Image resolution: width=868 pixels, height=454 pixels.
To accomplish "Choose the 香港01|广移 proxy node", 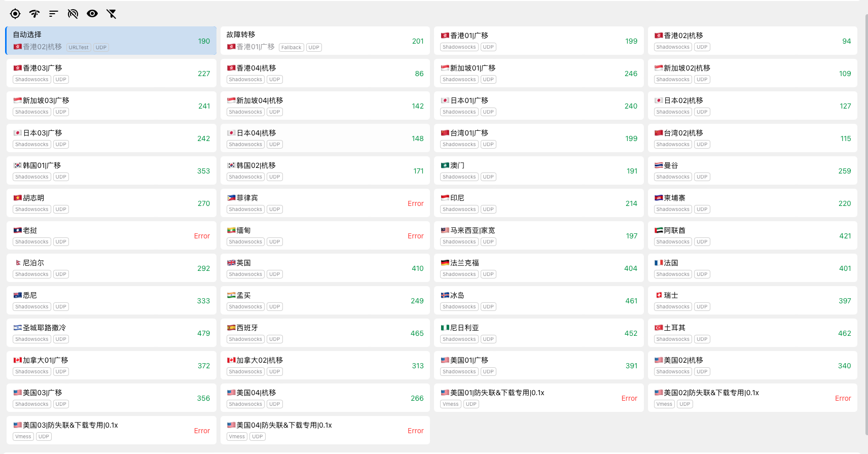I will coord(538,41).
